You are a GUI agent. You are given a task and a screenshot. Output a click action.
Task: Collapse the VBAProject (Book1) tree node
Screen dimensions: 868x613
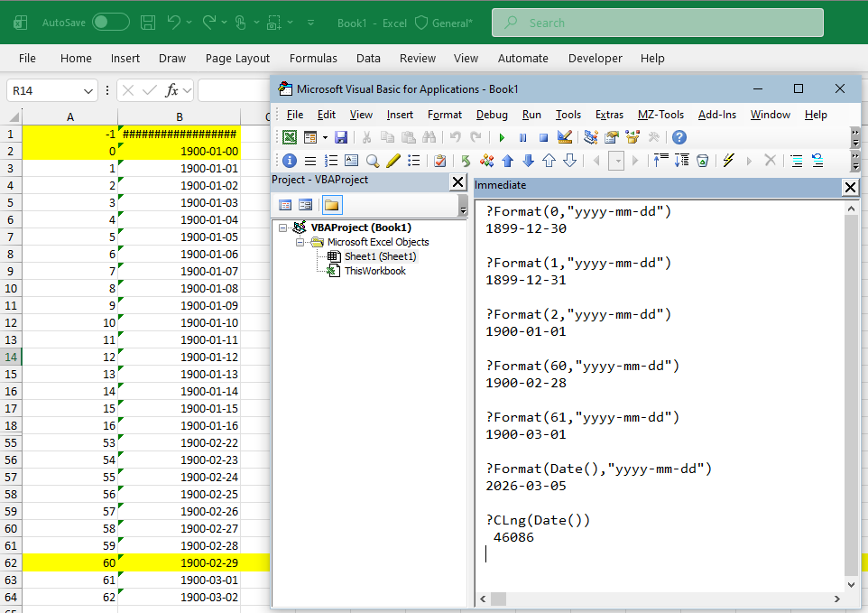point(283,228)
